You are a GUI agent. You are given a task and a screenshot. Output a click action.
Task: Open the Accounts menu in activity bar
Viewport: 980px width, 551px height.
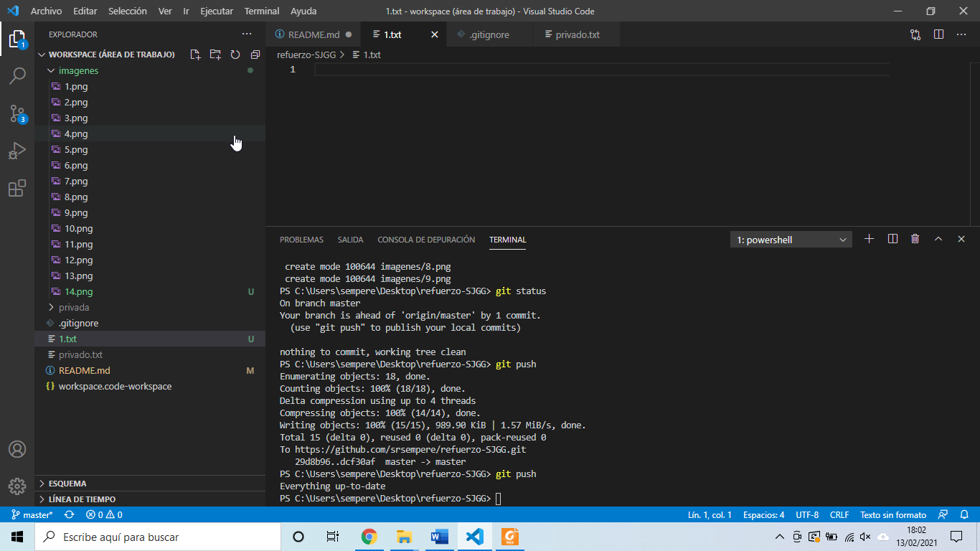17,449
